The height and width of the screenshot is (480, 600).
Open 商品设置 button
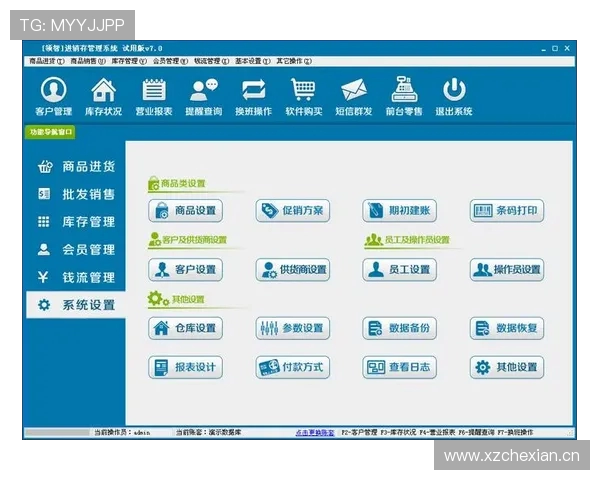[x=186, y=211]
